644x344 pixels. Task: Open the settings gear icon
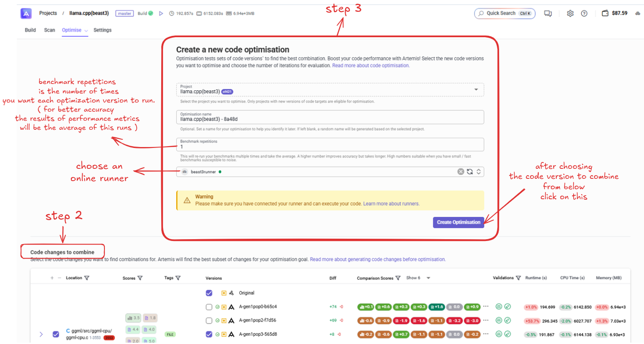point(570,14)
